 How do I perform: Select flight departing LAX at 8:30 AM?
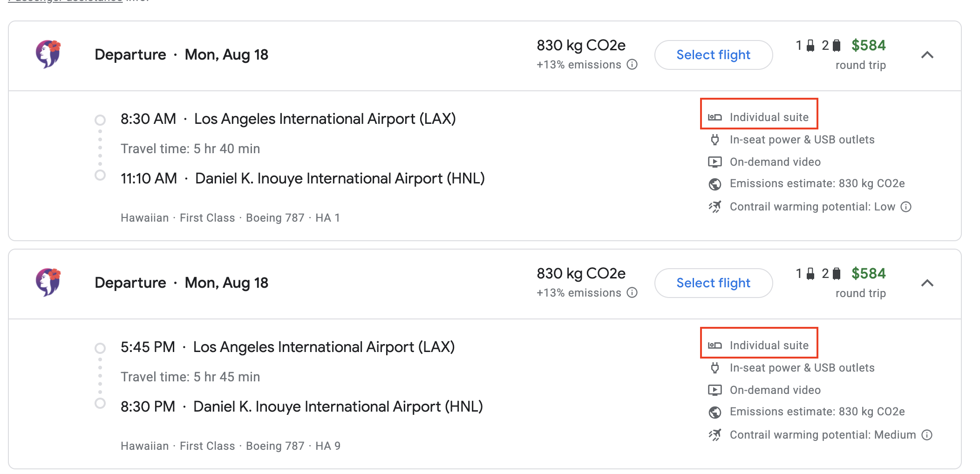click(x=713, y=55)
